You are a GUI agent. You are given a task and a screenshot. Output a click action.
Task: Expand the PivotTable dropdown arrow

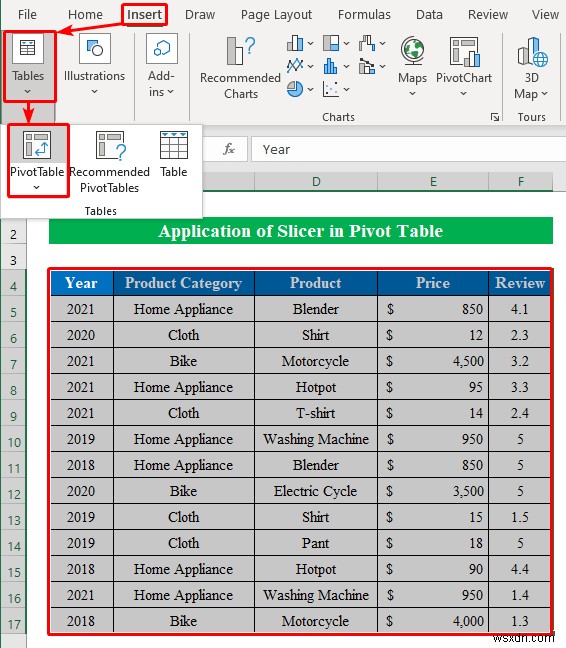(36, 188)
